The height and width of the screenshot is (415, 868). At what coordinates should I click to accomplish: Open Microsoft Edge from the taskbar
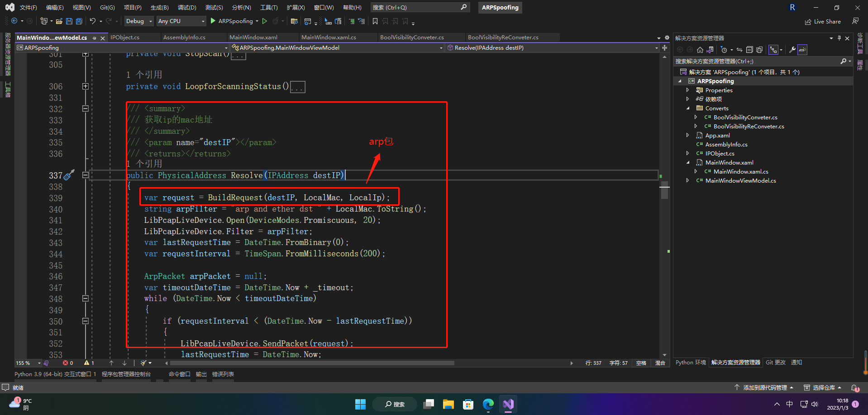coord(488,404)
